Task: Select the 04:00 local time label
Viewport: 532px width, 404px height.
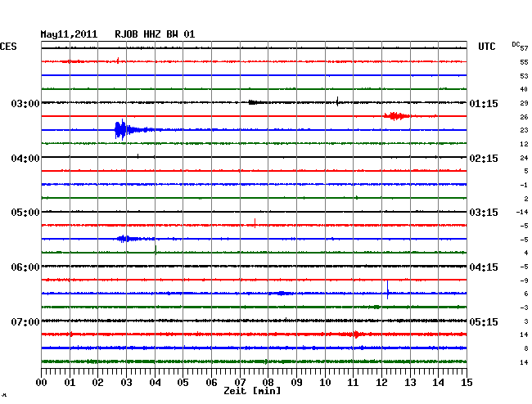Action: click(25, 159)
